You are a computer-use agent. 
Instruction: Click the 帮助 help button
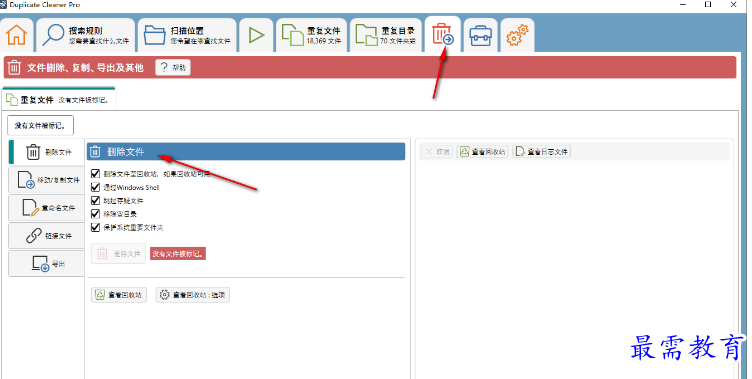coord(173,68)
